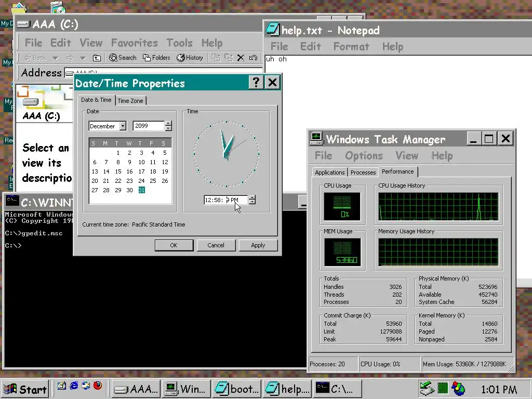Switch to the Time Zone tab
532x399 pixels.
coord(130,101)
